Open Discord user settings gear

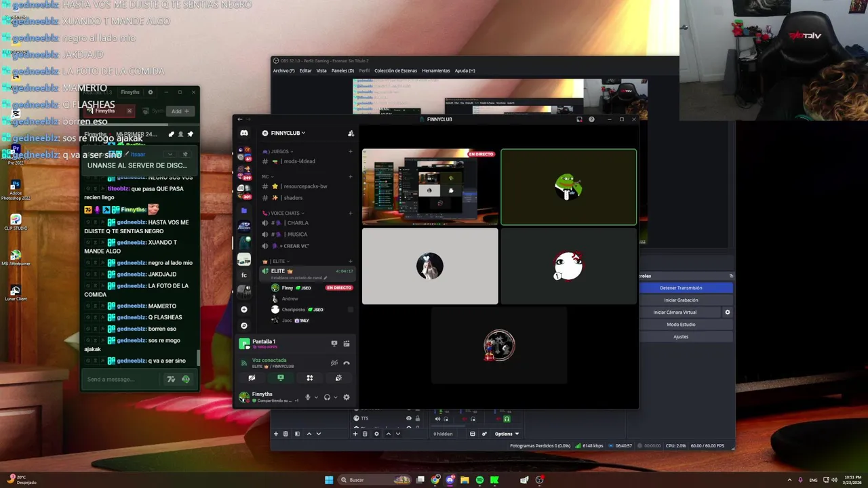pos(347,397)
